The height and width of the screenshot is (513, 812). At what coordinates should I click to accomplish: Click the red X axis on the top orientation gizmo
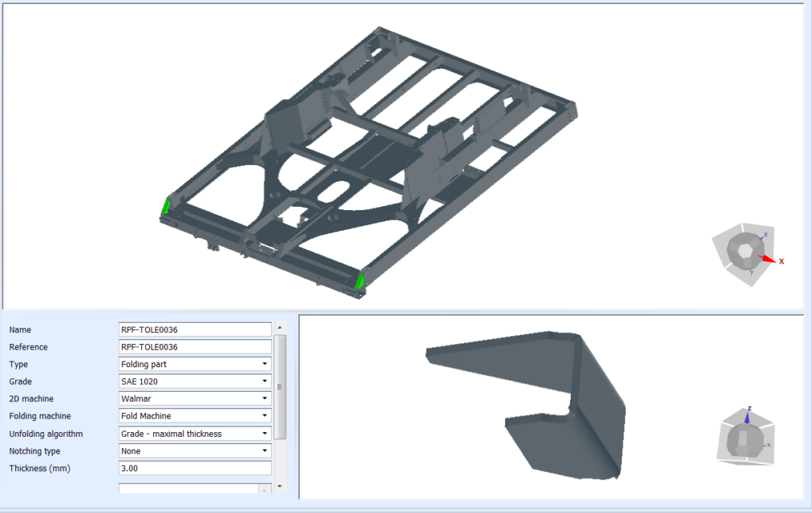768,260
